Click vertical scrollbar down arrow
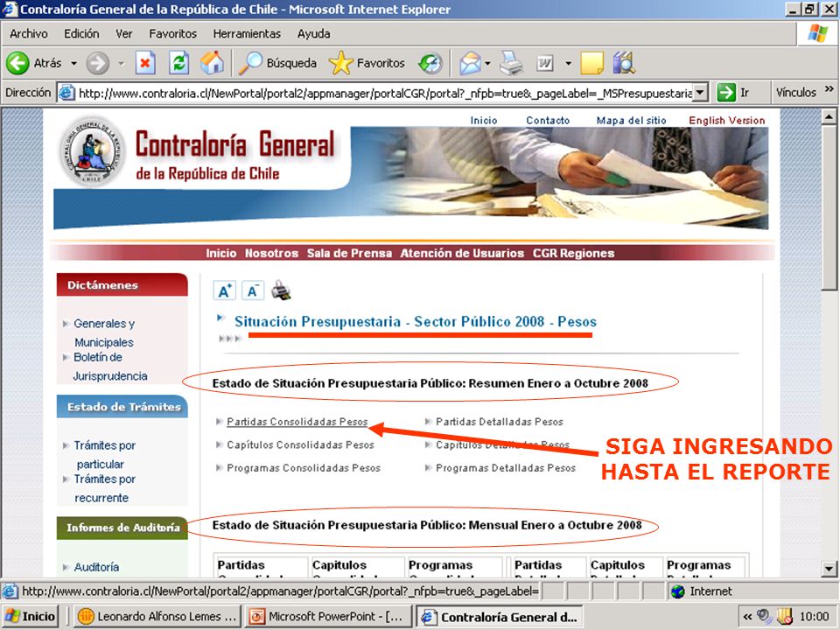 click(829, 569)
